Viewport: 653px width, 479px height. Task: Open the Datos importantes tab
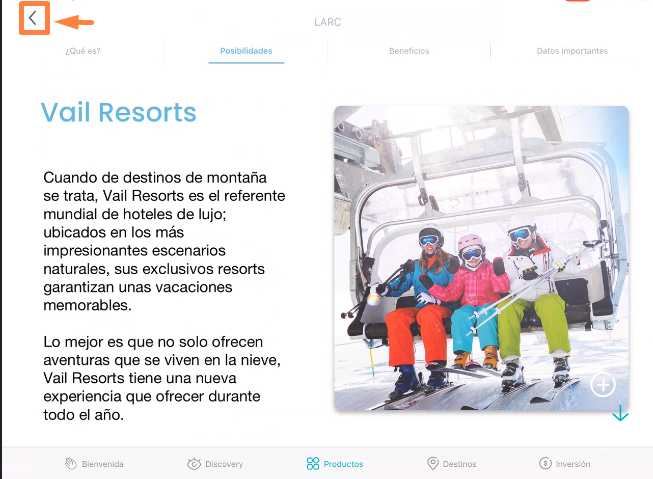[x=572, y=51]
